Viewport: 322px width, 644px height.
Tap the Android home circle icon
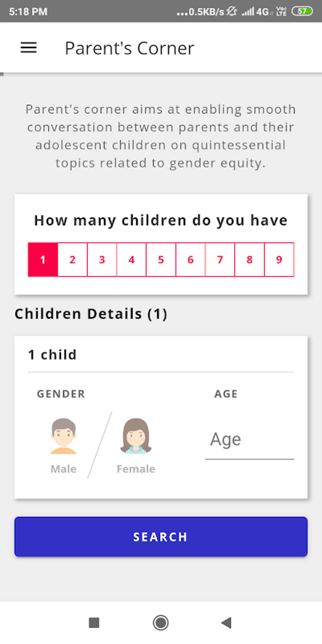click(161, 623)
